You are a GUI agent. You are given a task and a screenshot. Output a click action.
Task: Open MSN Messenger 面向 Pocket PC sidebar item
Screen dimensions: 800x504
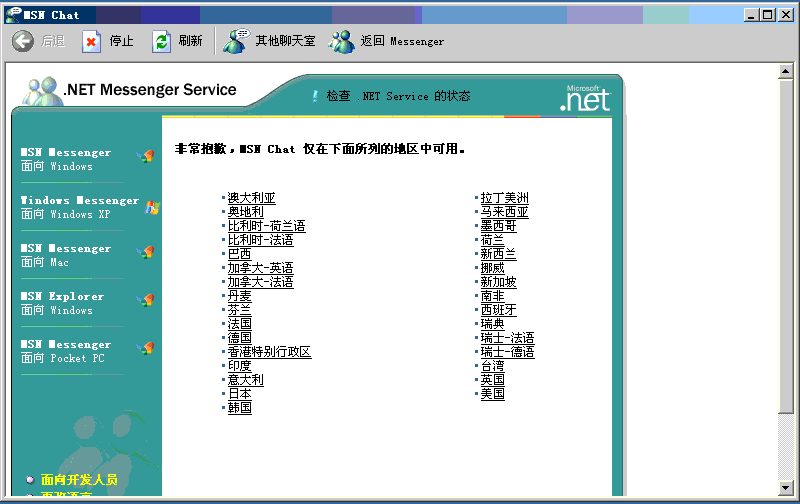pos(66,351)
